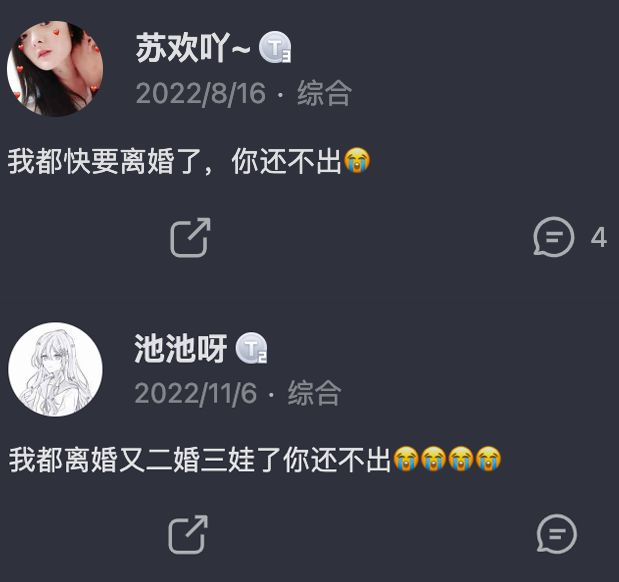
Task: Select the 2022/11/6 post date
Action: (196, 394)
